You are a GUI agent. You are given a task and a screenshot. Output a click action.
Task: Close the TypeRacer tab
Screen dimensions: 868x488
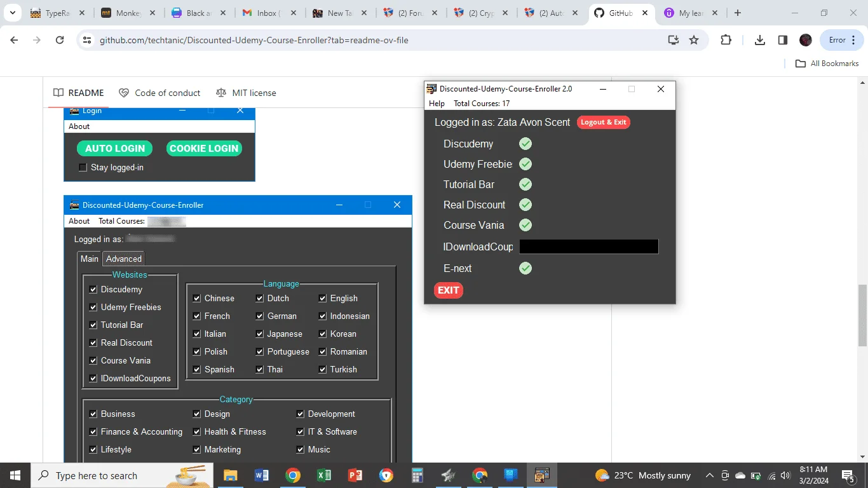coord(82,13)
